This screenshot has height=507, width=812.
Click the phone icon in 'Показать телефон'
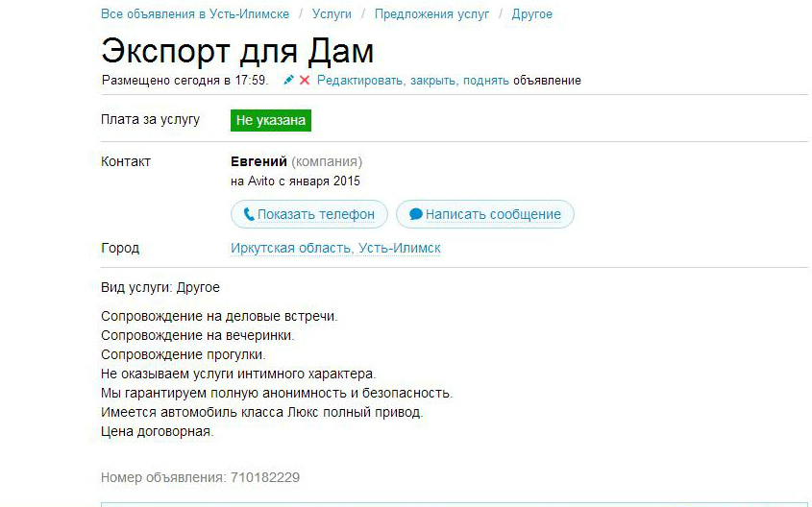pyautogui.click(x=249, y=214)
